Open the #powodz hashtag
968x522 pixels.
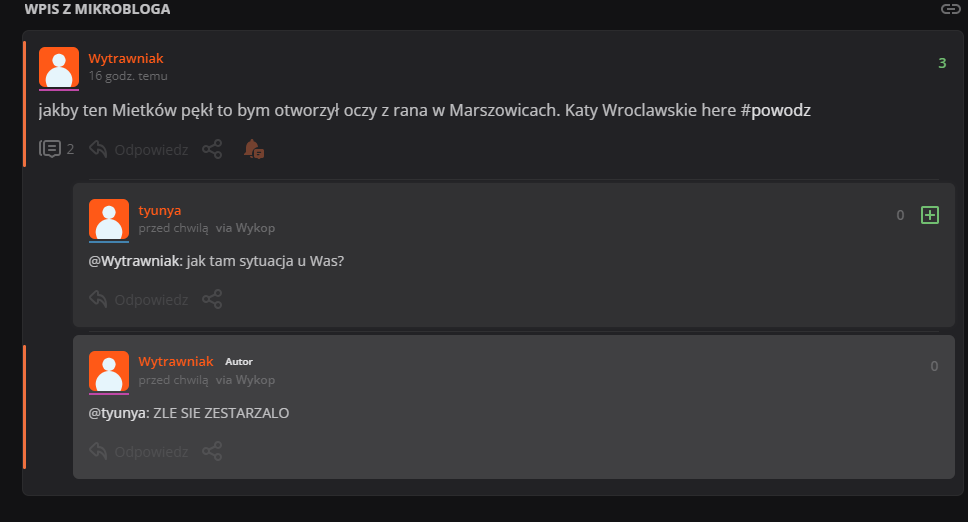[776, 110]
